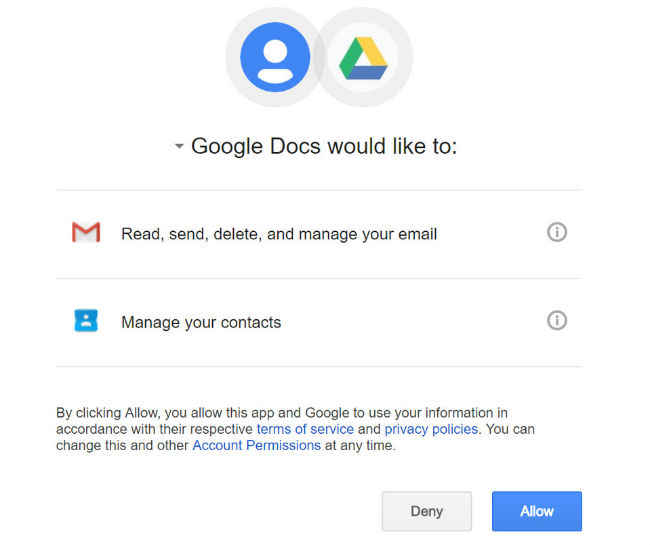Click 'at any time' text after Account Permissions

point(360,446)
